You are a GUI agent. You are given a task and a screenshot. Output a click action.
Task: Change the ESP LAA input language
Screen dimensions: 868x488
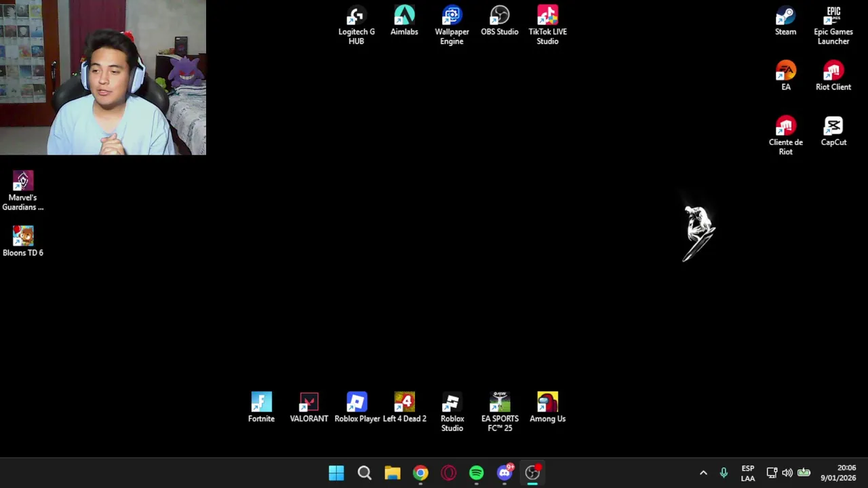[748, 473]
